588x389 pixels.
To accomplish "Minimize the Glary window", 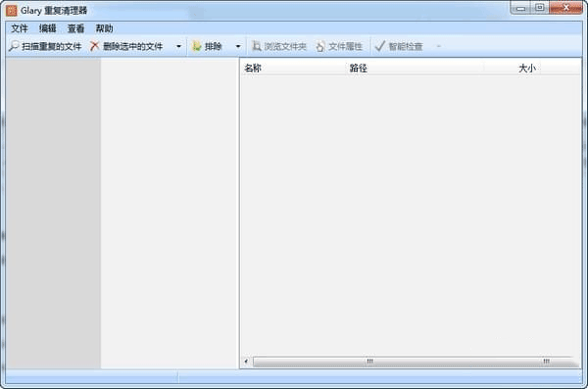I will (520, 8).
